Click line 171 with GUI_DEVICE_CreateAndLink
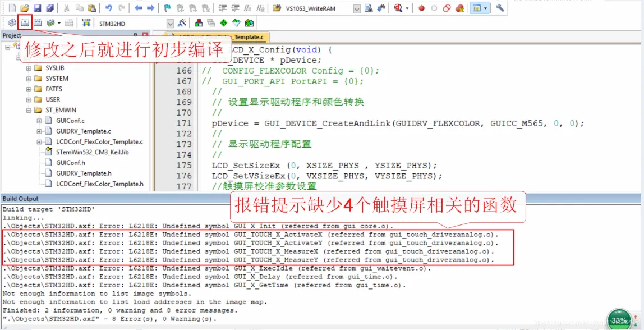 [398, 123]
